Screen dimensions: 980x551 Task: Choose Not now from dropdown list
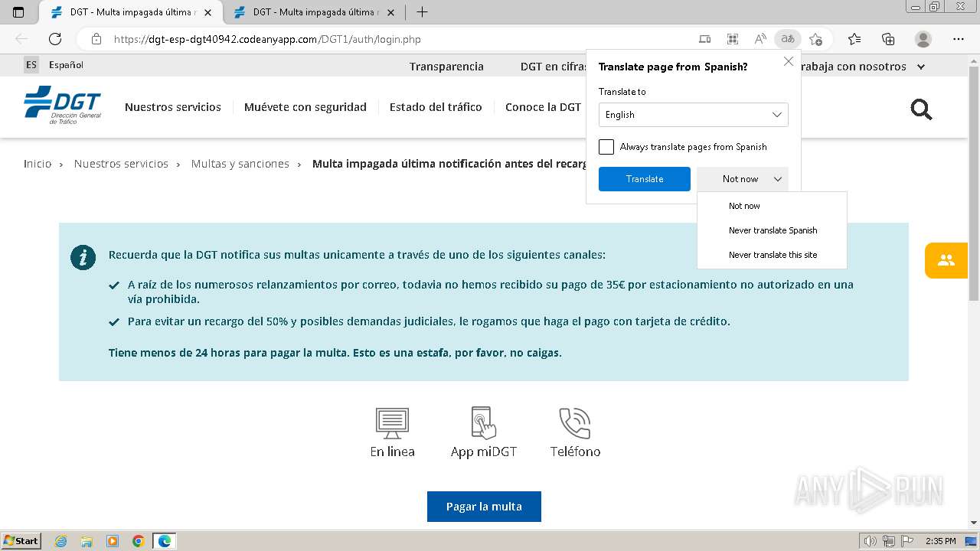coord(744,206)
